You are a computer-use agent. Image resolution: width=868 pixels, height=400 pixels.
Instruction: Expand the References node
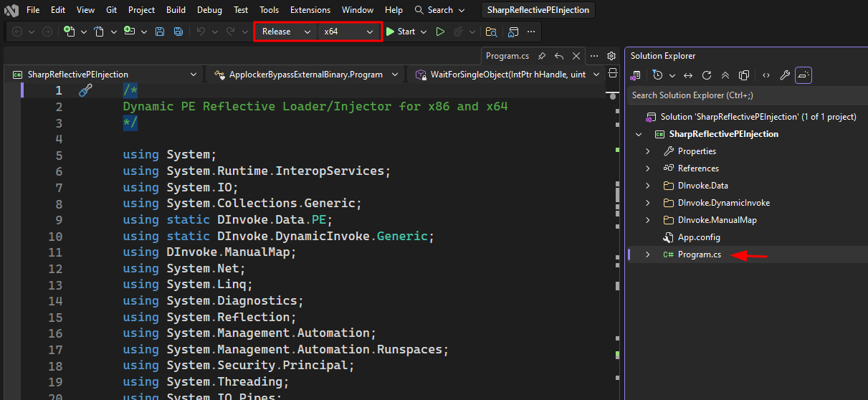[x=648, y=168]
